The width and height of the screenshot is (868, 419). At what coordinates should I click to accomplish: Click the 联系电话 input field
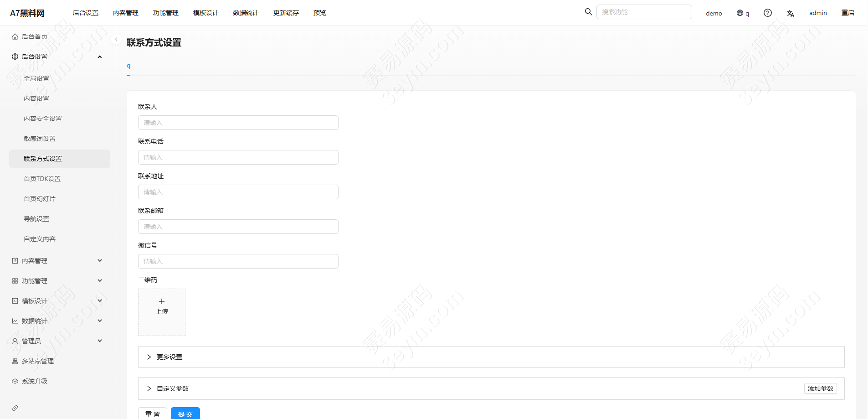click(x=238, y=157)
